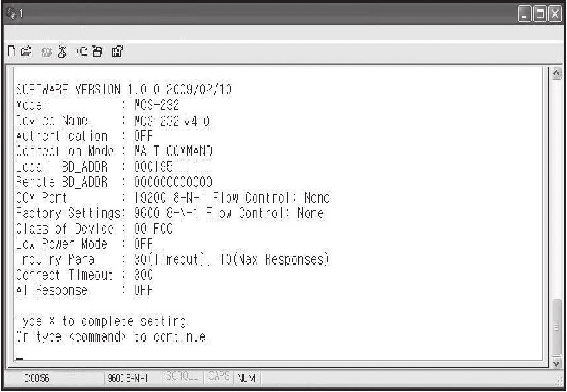Close the terminal window

click(x=555, y=14)
